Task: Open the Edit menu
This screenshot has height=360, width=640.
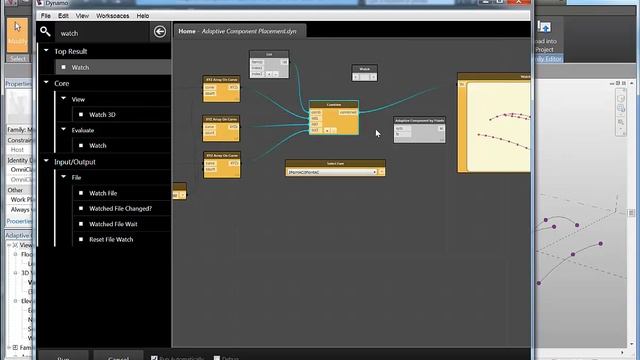Action: [63, 16]
